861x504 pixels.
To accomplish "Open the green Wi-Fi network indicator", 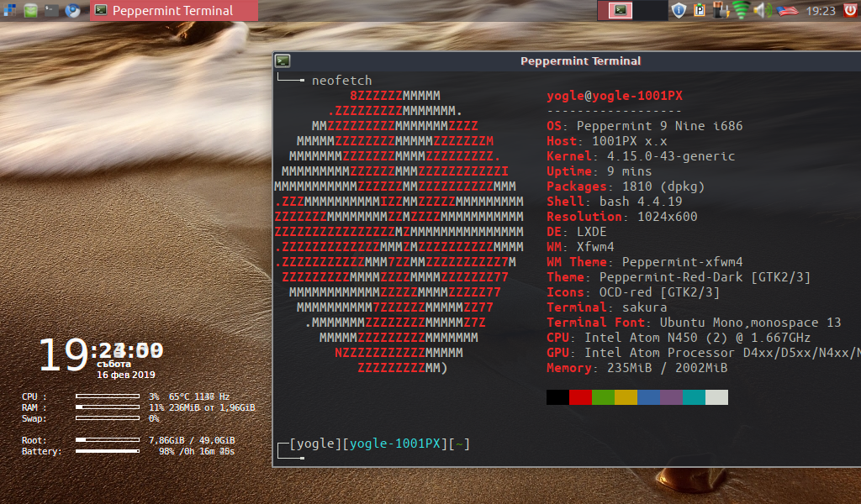I will tap(741, 10).
